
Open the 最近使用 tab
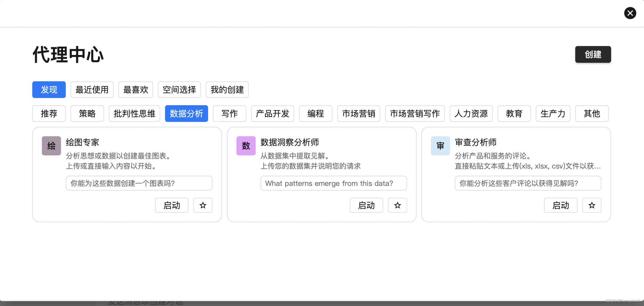tap(92, 90)
